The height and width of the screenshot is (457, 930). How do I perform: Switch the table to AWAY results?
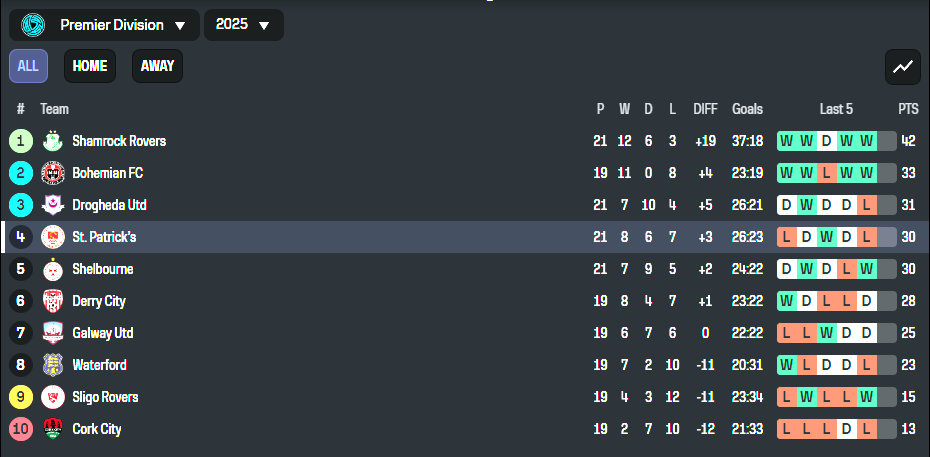[157, 66]
